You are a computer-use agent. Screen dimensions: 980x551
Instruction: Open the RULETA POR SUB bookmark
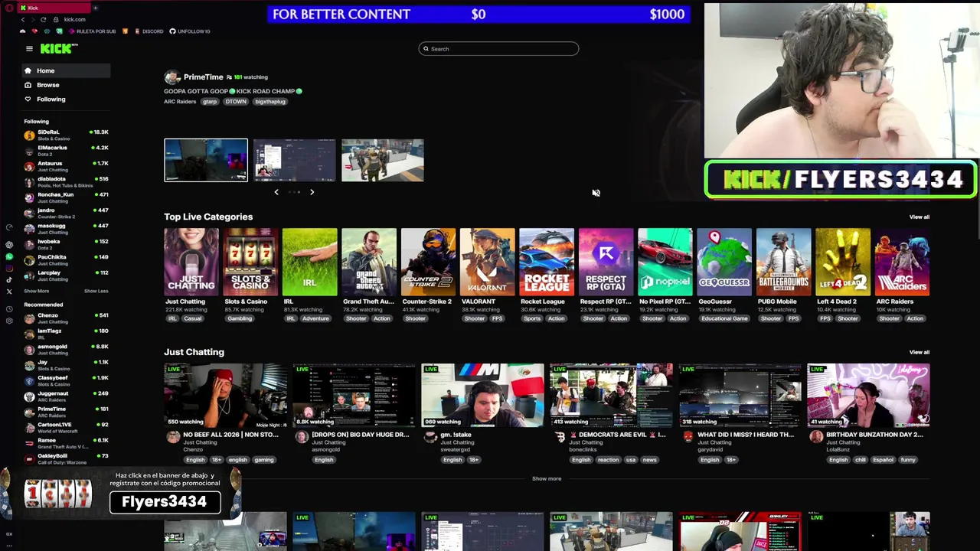(x=92, y=31)
